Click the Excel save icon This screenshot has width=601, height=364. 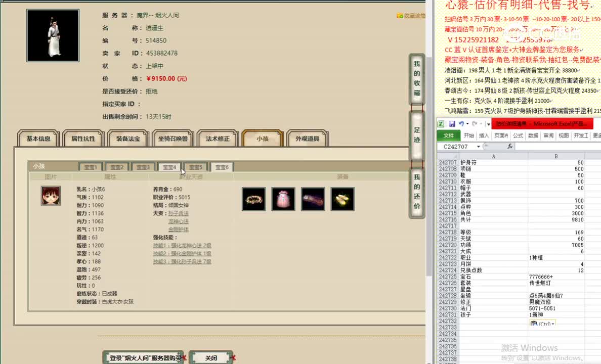452,124
